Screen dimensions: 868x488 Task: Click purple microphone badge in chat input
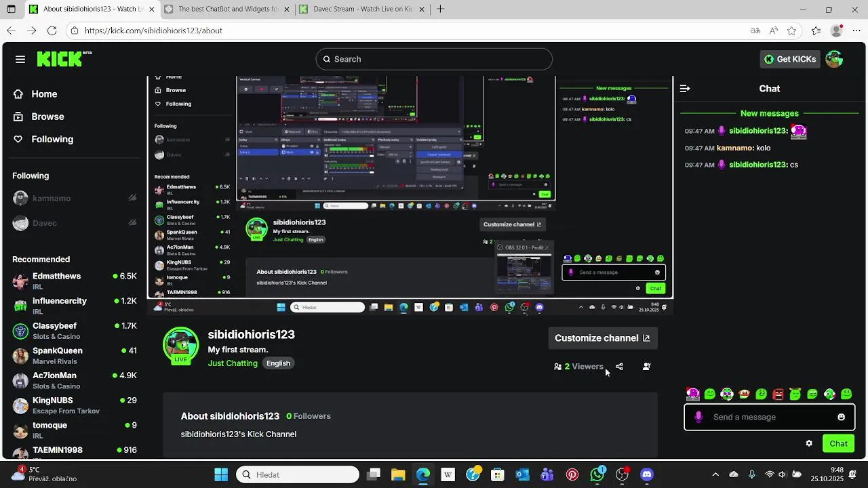pos(698,417)
